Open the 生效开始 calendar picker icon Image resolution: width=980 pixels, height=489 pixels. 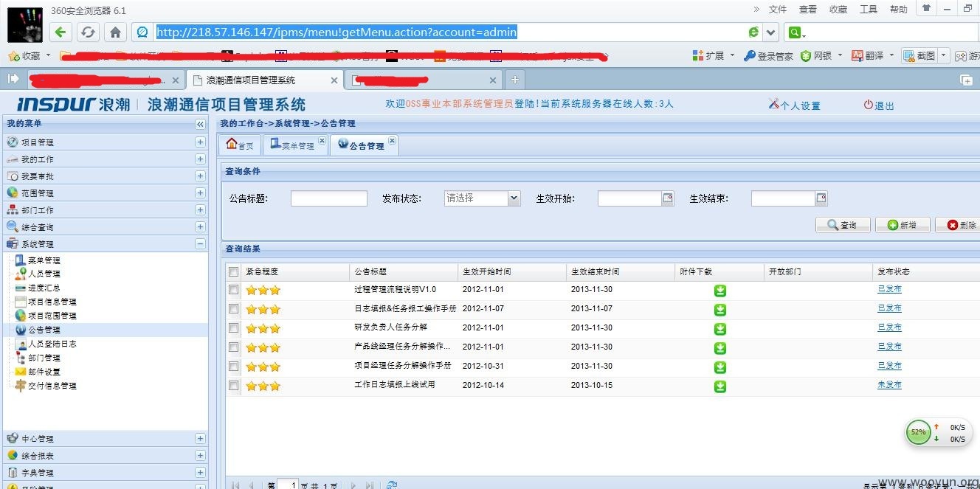pyautogui.click(x=668, y=198)
